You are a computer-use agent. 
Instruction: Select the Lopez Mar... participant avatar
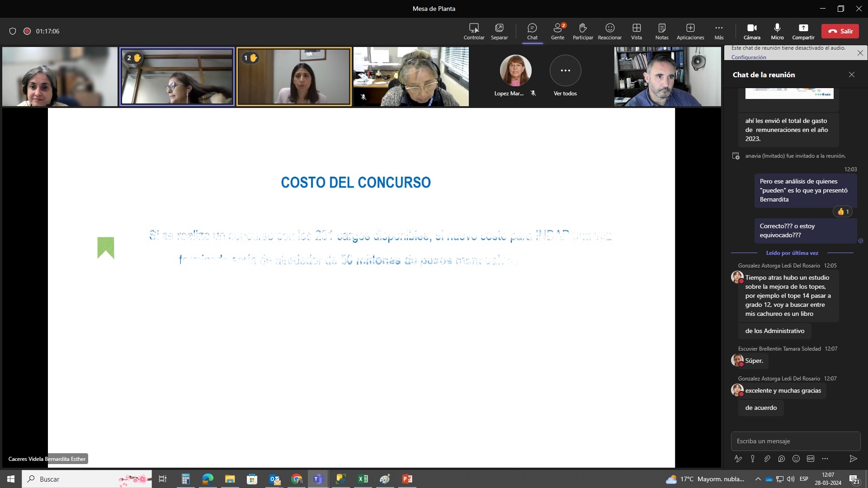pos(515,70)
